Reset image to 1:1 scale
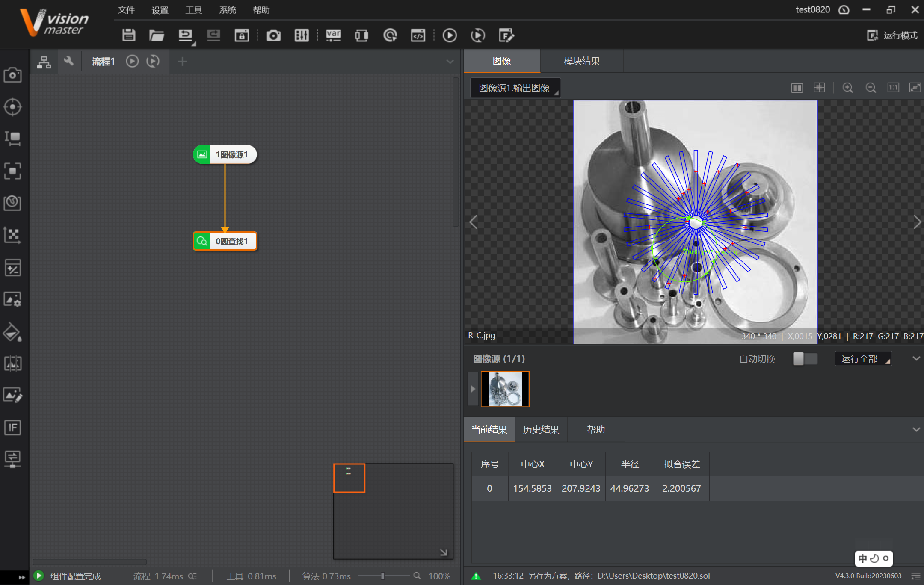The width and height of the screenshot is (924, 585). tap(893, 87)
